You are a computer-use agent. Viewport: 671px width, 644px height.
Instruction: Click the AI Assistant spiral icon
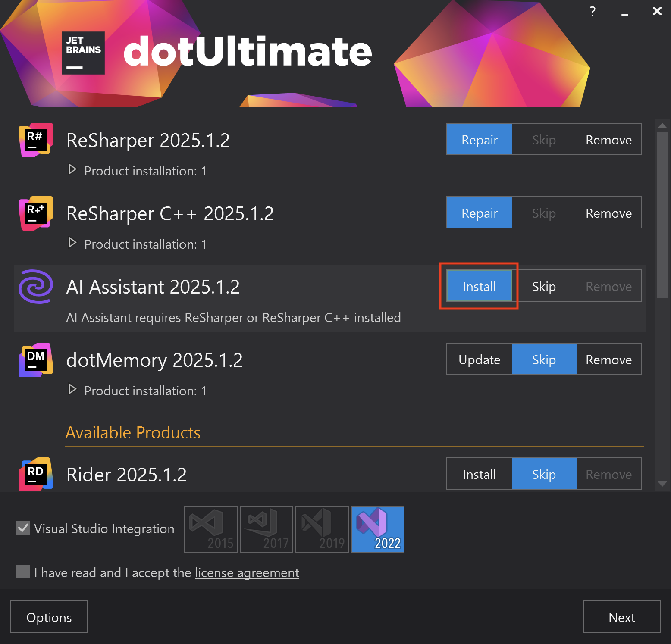(36, 287)
